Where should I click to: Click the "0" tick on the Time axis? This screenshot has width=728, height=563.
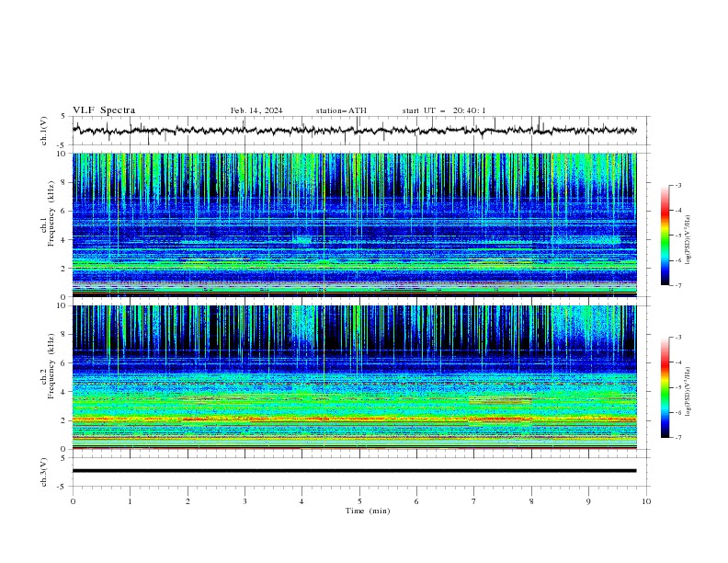click(73, 501)
